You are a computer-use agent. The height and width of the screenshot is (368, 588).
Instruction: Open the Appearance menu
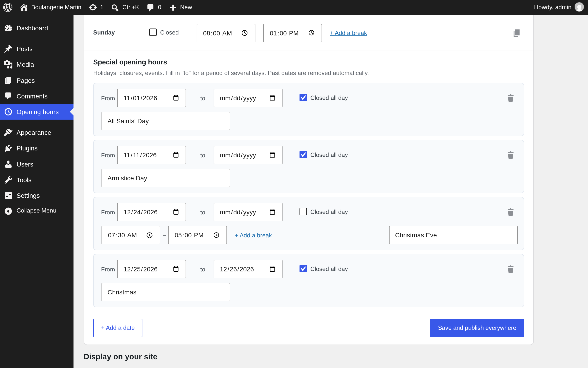37,132
